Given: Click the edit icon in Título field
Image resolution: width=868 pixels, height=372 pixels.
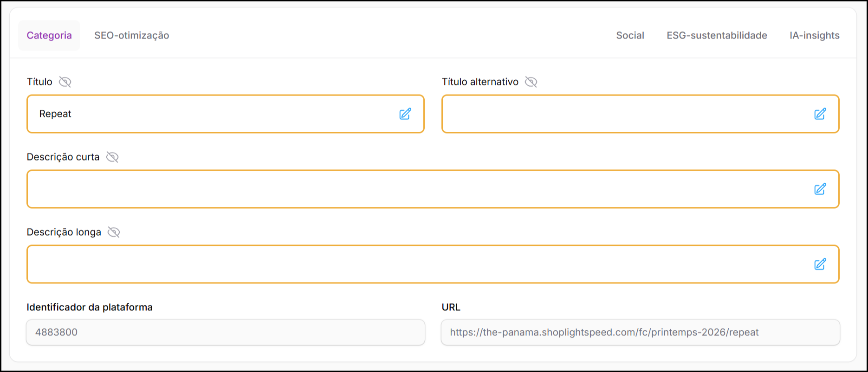Looking at the screenshot, I should click(x=405, y=114).
